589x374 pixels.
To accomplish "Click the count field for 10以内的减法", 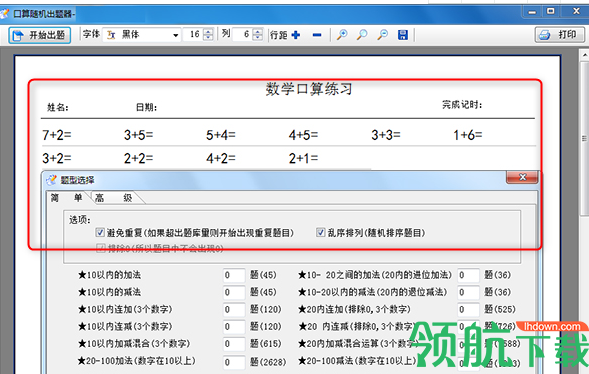I will [234, 293].
